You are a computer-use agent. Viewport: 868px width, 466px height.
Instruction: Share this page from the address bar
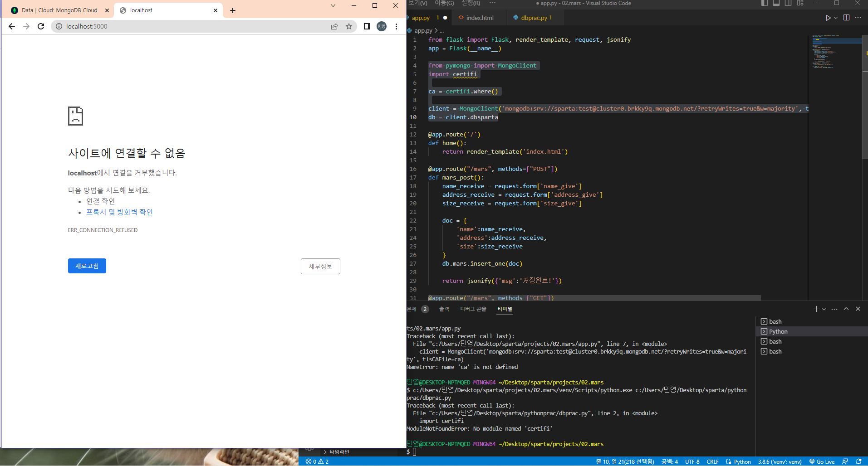tap(334, 26)
